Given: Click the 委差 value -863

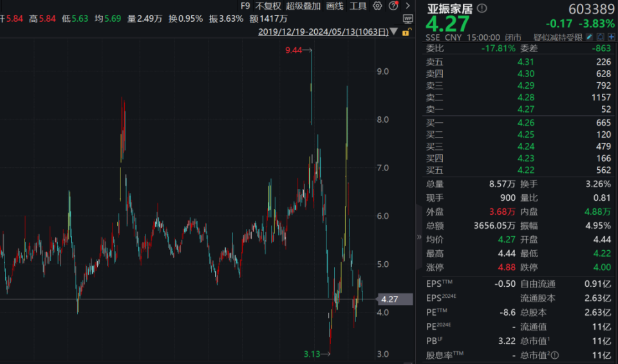Looking at the screenshot, I should click(x=601, y=48).
